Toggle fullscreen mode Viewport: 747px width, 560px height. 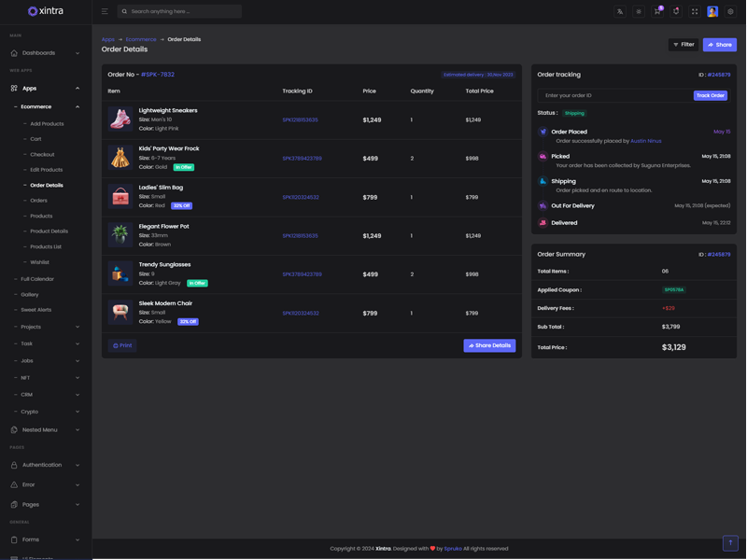[x=695, y=12]
